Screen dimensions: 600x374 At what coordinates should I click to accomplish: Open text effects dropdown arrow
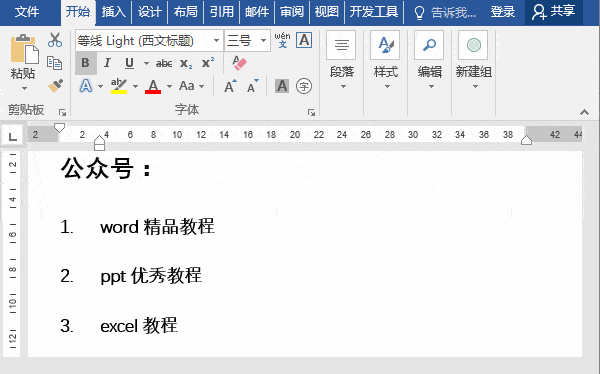[100, 87]
